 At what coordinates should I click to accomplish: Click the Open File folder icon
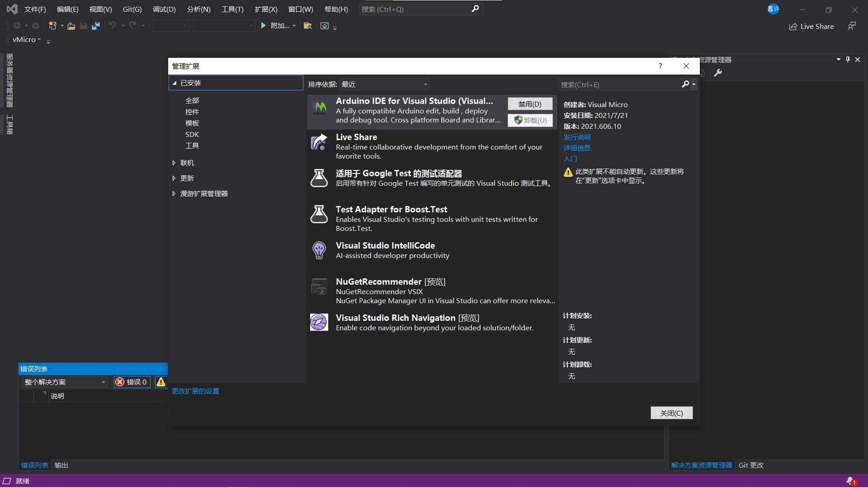(x=71, y=26)
